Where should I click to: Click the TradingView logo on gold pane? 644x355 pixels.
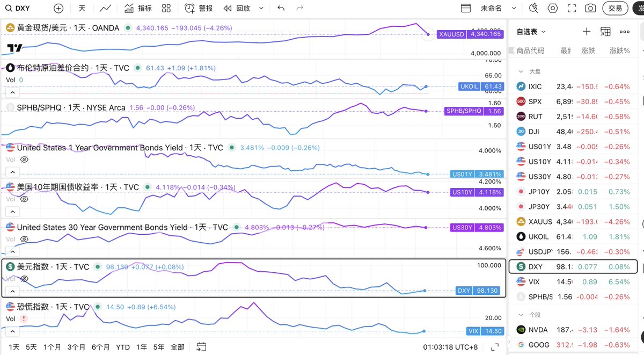coord(14,48)
